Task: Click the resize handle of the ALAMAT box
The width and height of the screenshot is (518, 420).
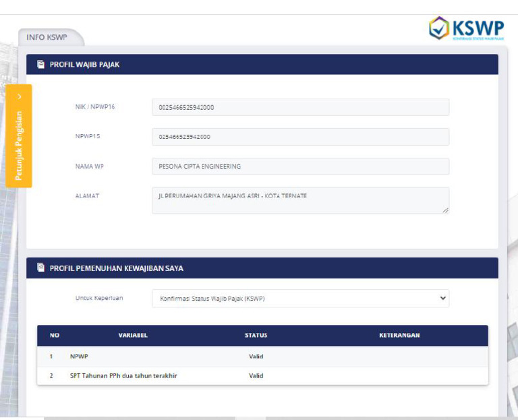Action: pyautogui.click(x=445, y=210)
